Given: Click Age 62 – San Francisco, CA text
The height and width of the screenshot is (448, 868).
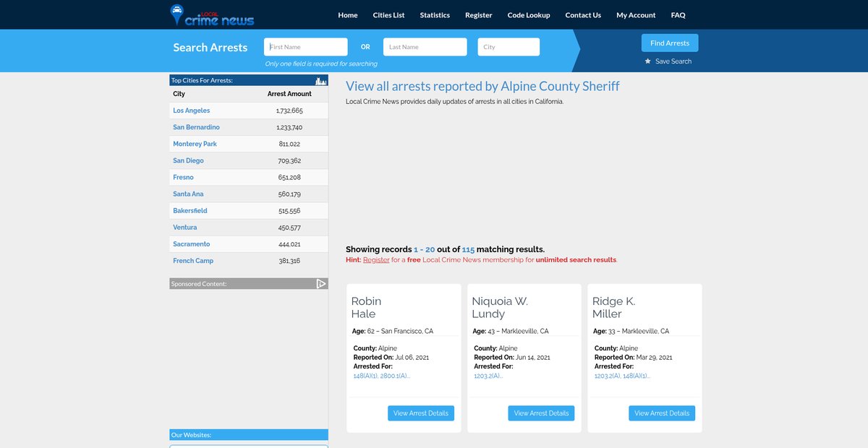Looking at the screenshot, I should pyautogui.click(x=392, y=331).
